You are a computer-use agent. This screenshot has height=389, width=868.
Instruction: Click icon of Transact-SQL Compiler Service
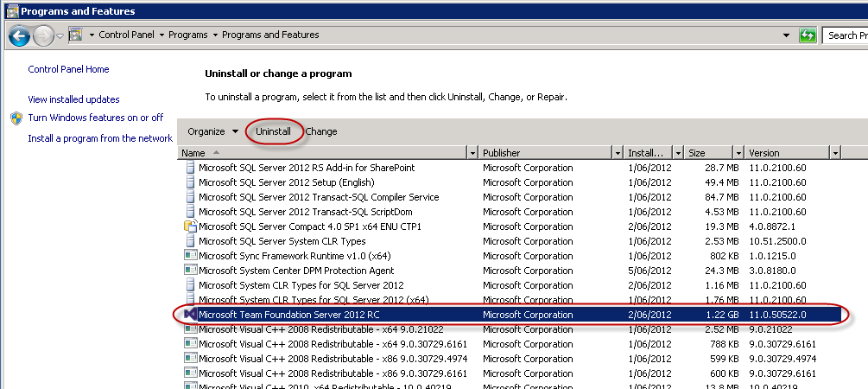click(190, 197)
